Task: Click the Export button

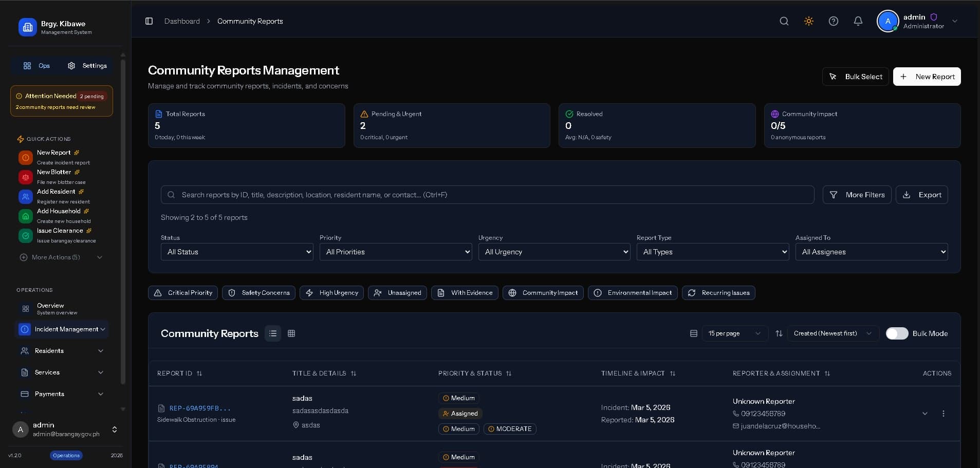Action: (922, 195)
